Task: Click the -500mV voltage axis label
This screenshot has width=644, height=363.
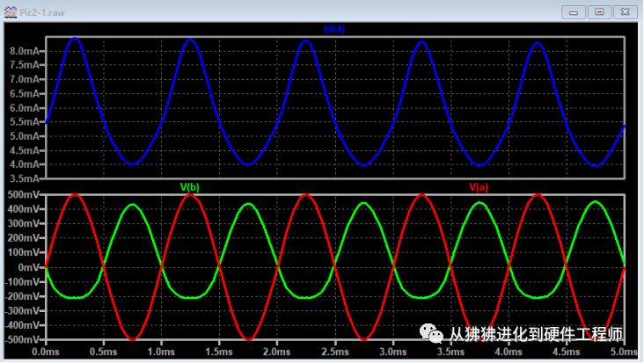Action: click(22, 339)
